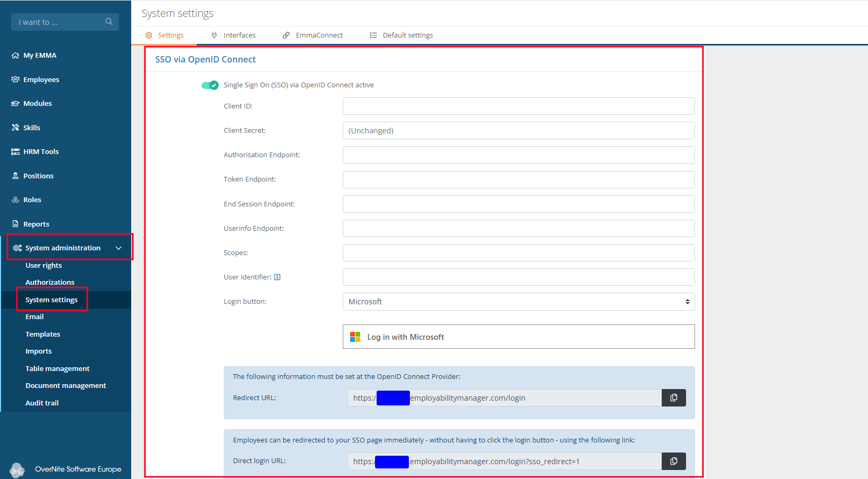Toggle SSO via OpenID Connect active switch
The height and width of the screenshot is (479, 868).
coord(210,85)
